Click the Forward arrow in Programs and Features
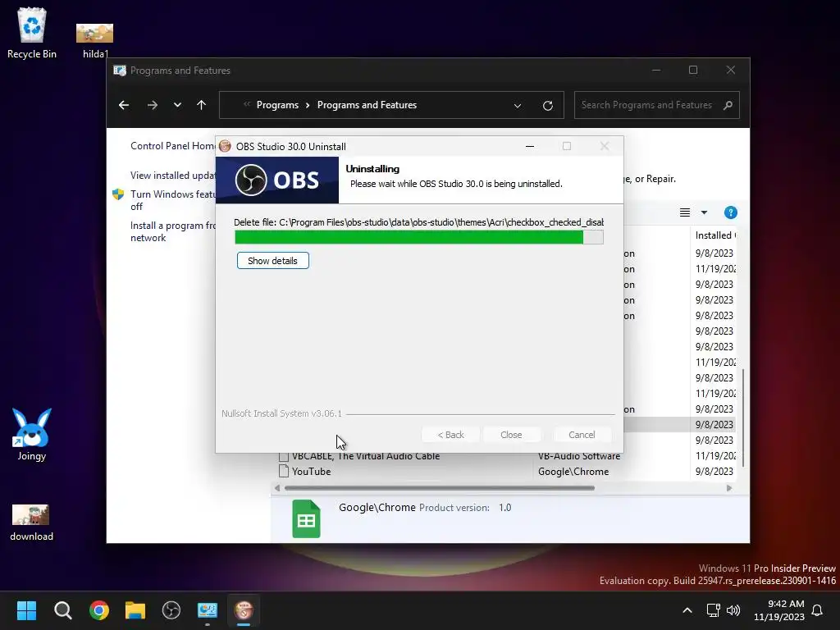The image size is (840, 630). (x=152, y=105)
